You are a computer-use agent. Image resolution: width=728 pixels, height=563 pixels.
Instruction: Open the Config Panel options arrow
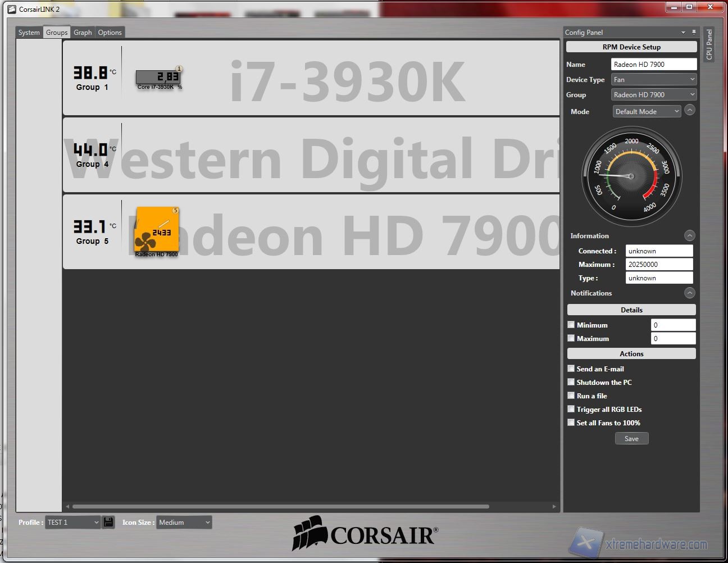click(683, 33)
